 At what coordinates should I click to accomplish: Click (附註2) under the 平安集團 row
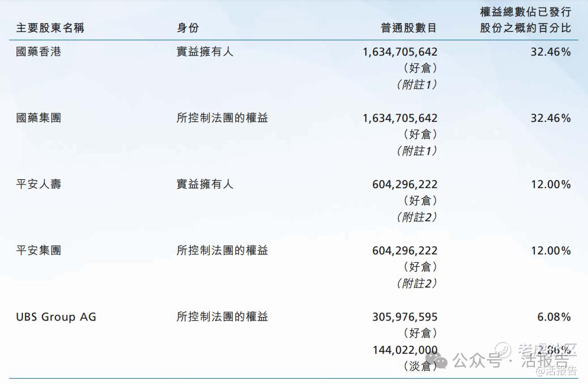point(417,283)
